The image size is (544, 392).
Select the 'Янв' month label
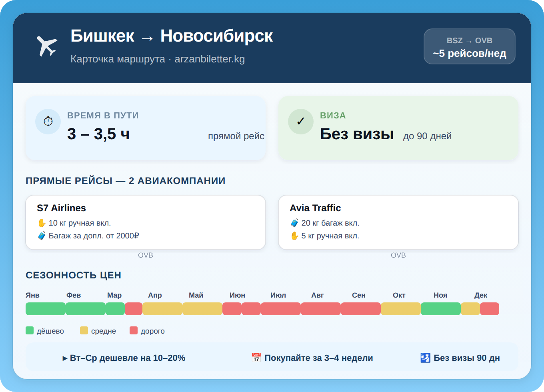click(33, 295)
